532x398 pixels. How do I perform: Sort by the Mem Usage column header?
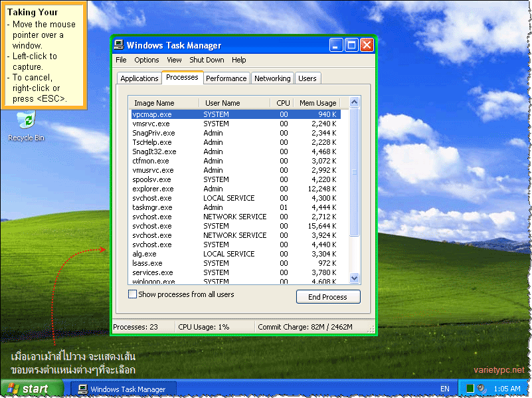(317, 103)
